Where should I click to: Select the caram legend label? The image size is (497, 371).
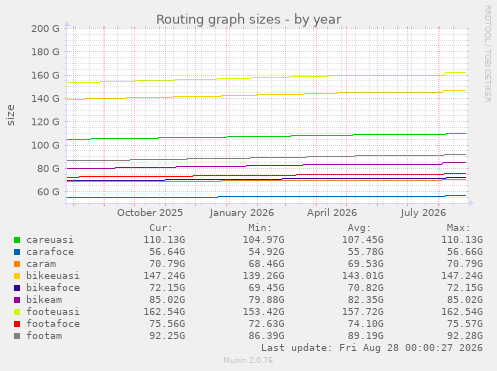(x=41, y=264)
